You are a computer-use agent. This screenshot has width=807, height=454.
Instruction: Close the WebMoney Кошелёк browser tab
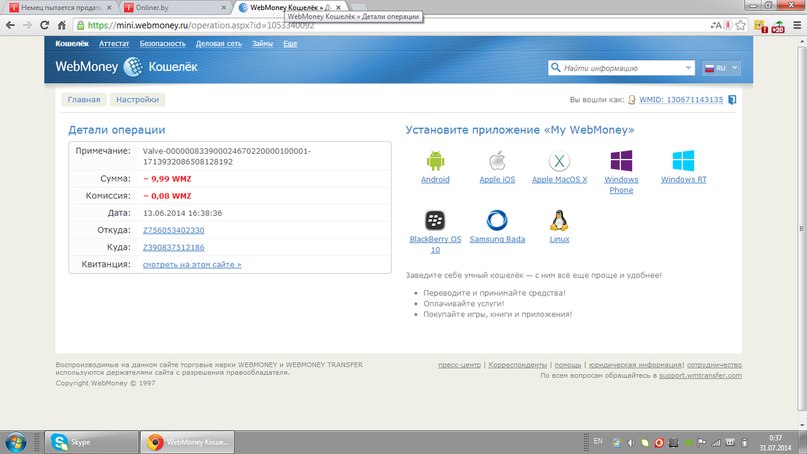pyautogui.click(x=338, y=8)
